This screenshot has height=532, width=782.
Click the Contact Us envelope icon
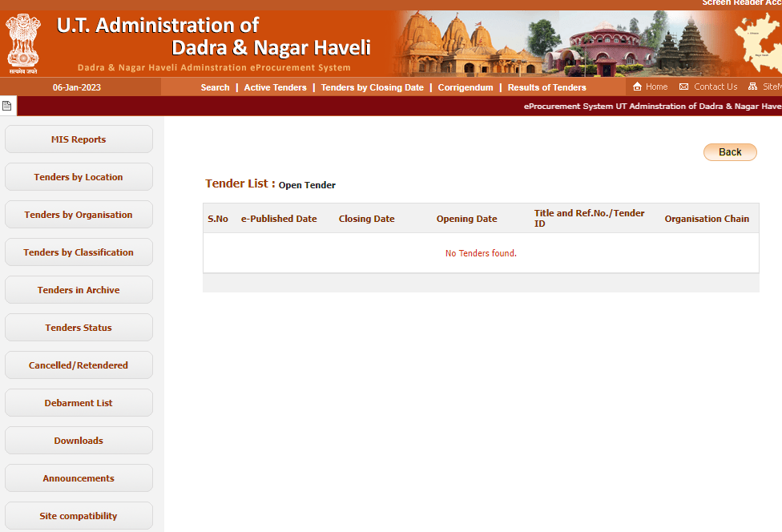coord(683,87)
